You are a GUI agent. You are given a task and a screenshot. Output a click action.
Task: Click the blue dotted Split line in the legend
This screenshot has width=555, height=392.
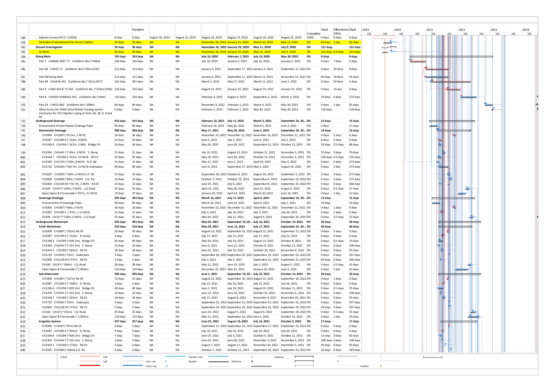[133, 361]
